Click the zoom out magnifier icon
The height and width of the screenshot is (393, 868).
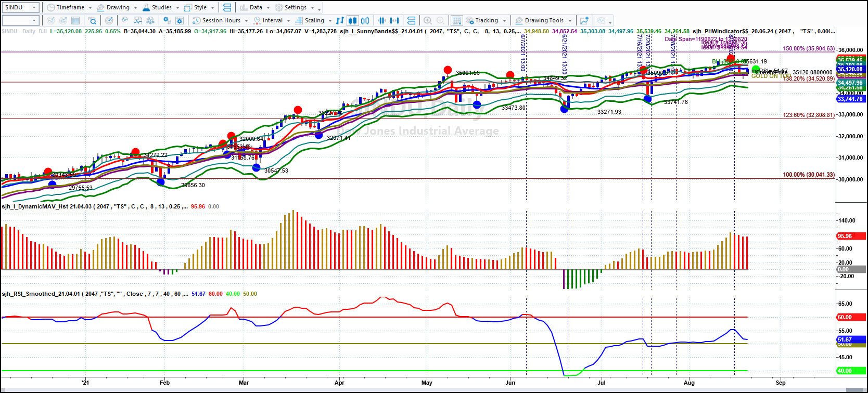pyautogui.click(x=440, y=20)
